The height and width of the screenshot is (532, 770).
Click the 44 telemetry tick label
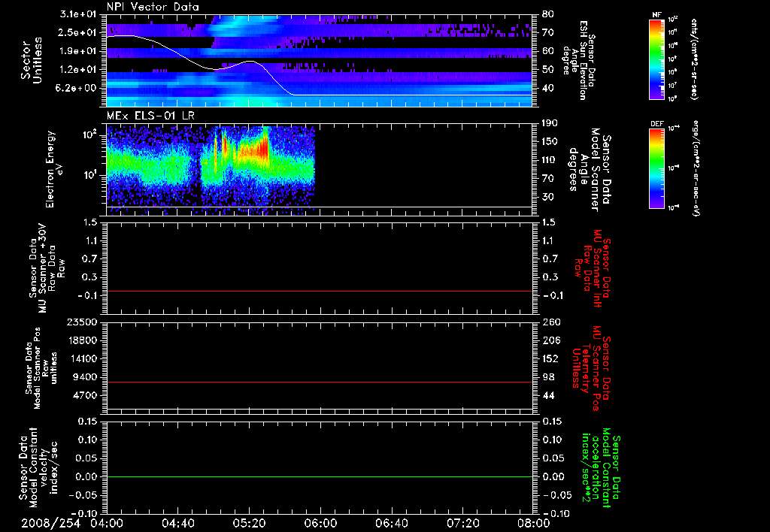coord(547,395)
